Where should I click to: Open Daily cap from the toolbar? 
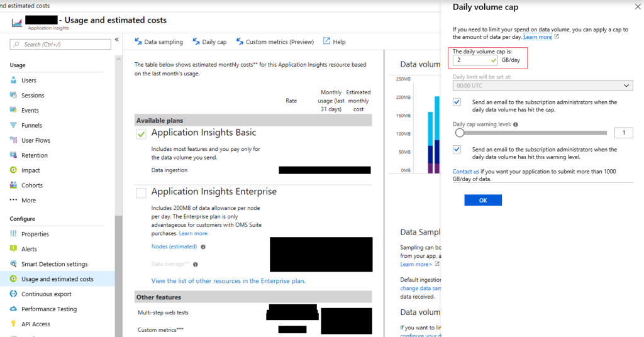click(x=209, y=42)
